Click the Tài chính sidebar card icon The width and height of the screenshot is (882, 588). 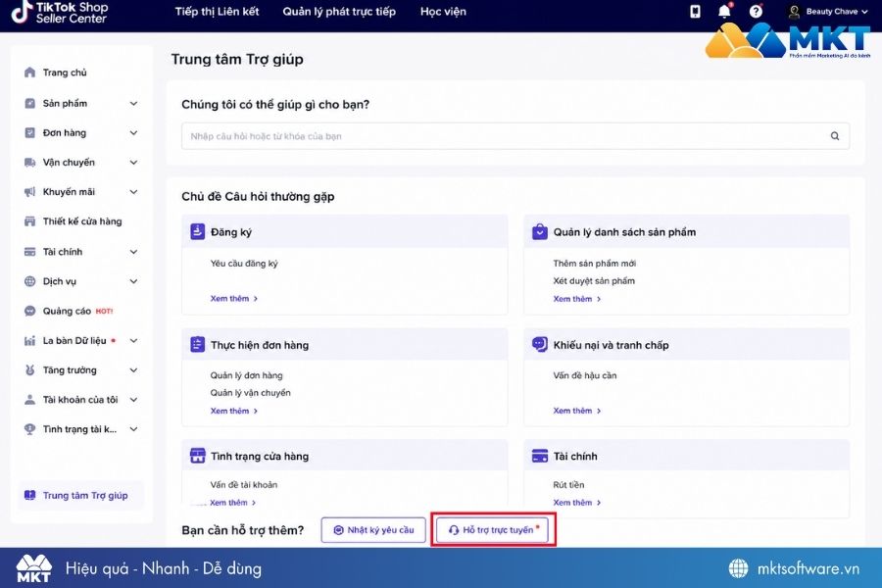(29, 252)
